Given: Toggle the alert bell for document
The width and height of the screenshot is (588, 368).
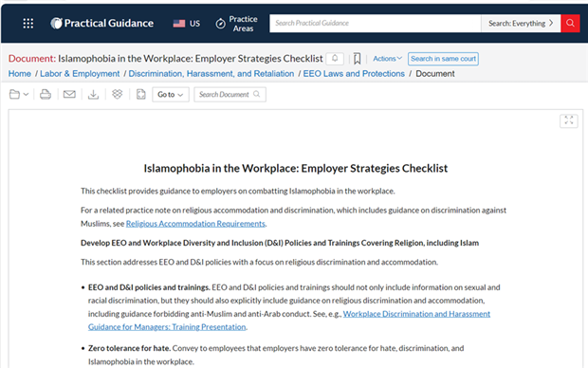Looking at the screenshot, I should [335, 59].
